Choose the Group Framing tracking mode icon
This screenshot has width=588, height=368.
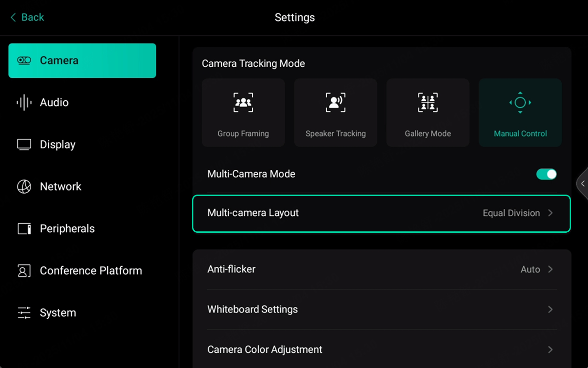point(243,102)
